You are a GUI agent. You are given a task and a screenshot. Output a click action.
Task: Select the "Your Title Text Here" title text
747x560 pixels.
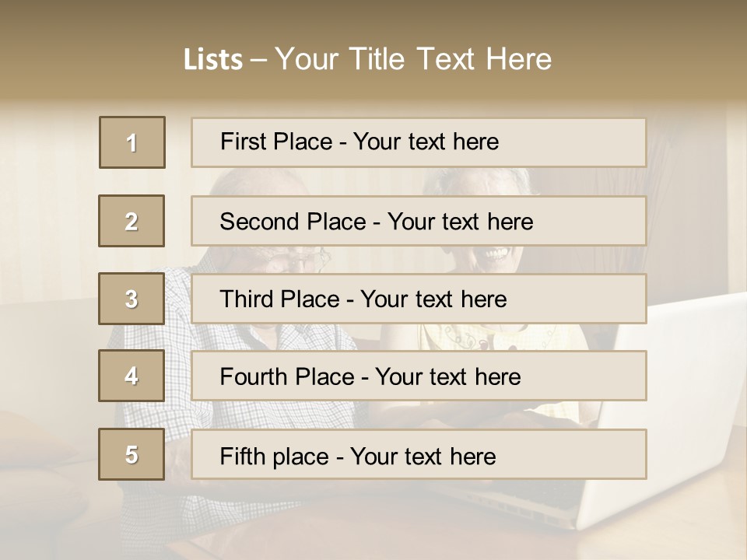point(413,59)
